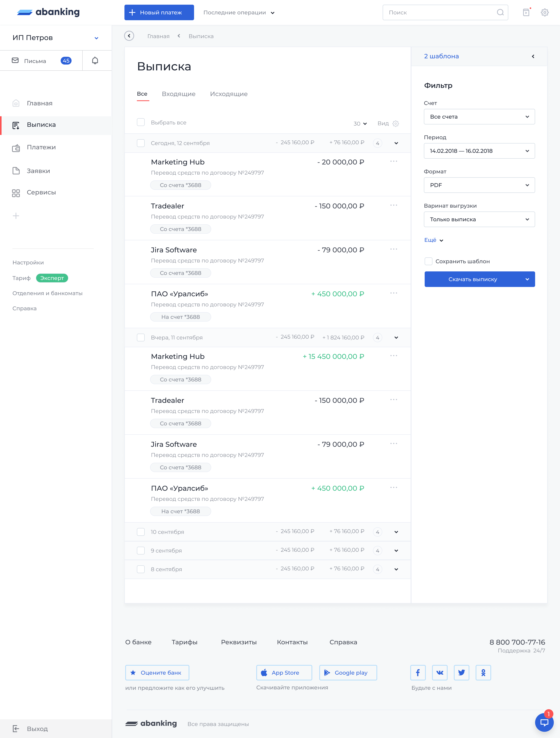This screenshot has height=738, width=560.
Task: Check the Выбрать все checkbox
Action: click(141, 122)
